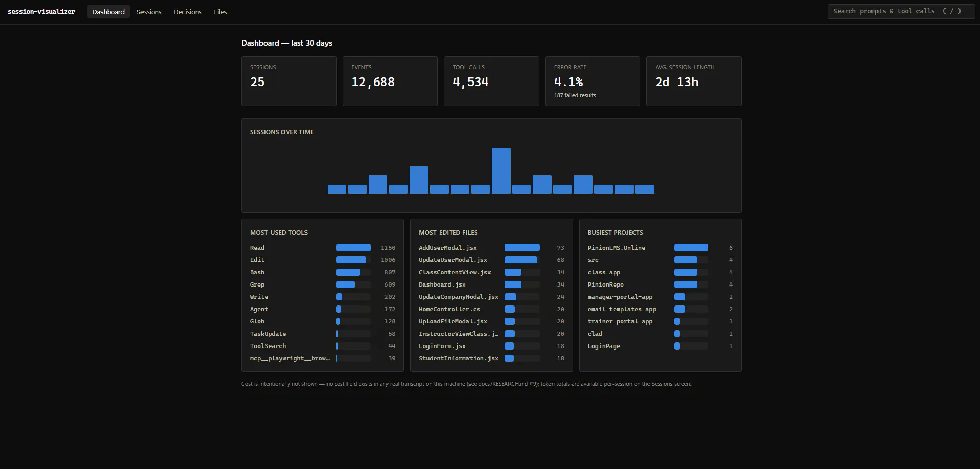
Task: Select the Grep tool row
Action: point(322,284)
